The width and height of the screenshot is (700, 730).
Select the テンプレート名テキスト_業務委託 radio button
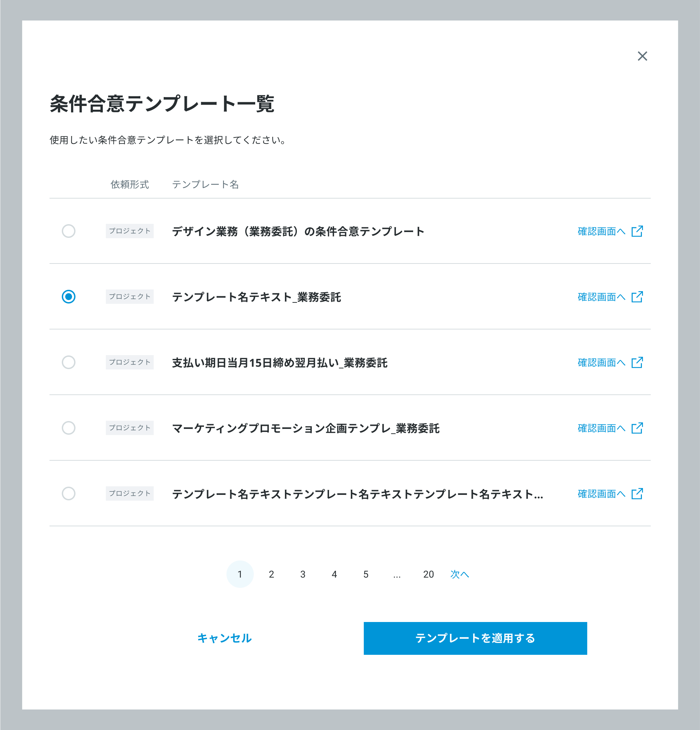pyautogui.click(x=69, y=297)
